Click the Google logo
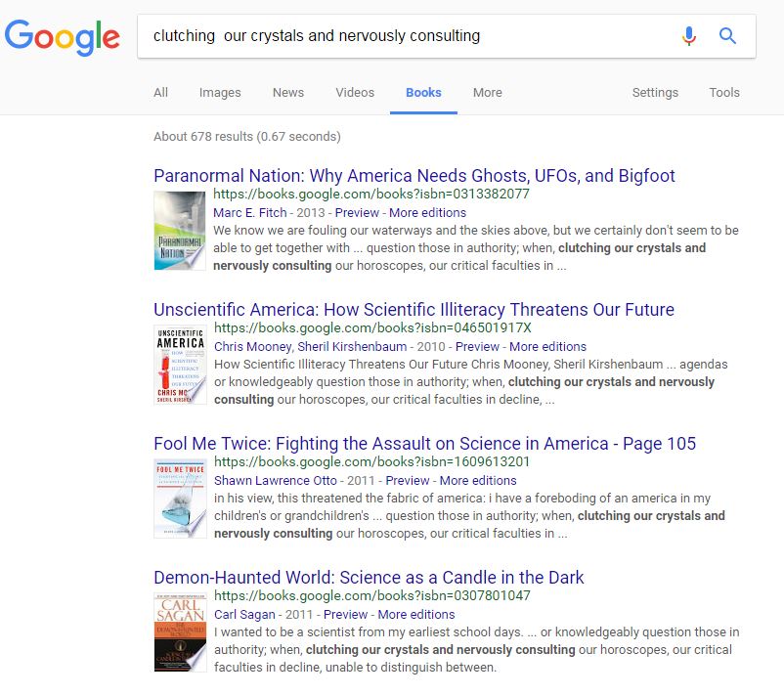 pos(62,37)
